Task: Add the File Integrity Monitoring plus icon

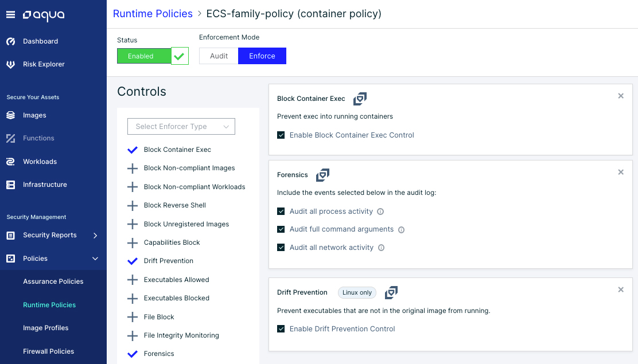Action: click(132, 335)
